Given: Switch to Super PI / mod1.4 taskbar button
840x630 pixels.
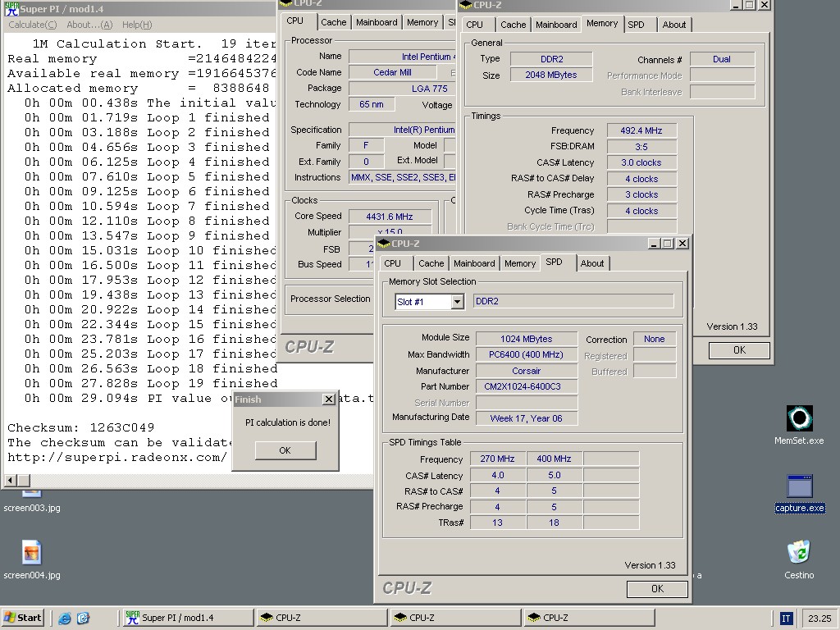Looking at the screenshot, I should pos(187,618).
